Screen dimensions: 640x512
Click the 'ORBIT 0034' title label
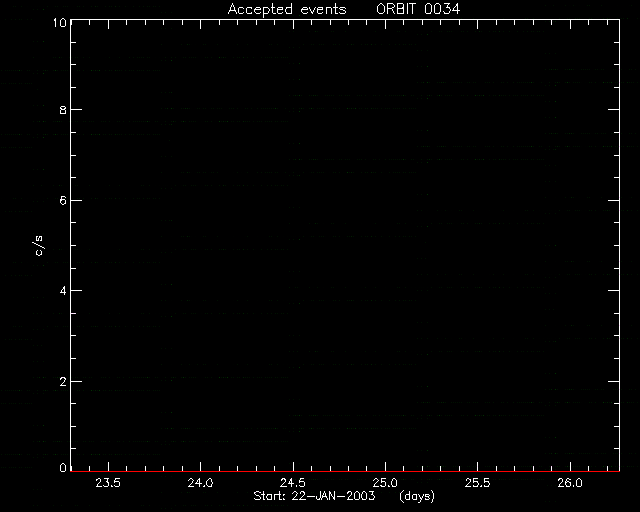point(418,9)
